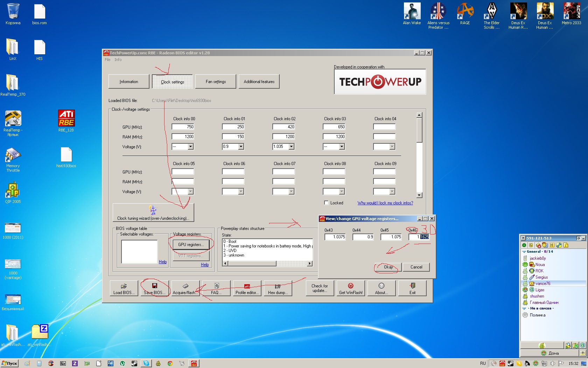Switch to the Information tab
Image resolution: width=588 pixels, height=368 pixels.
pos(129,82)
